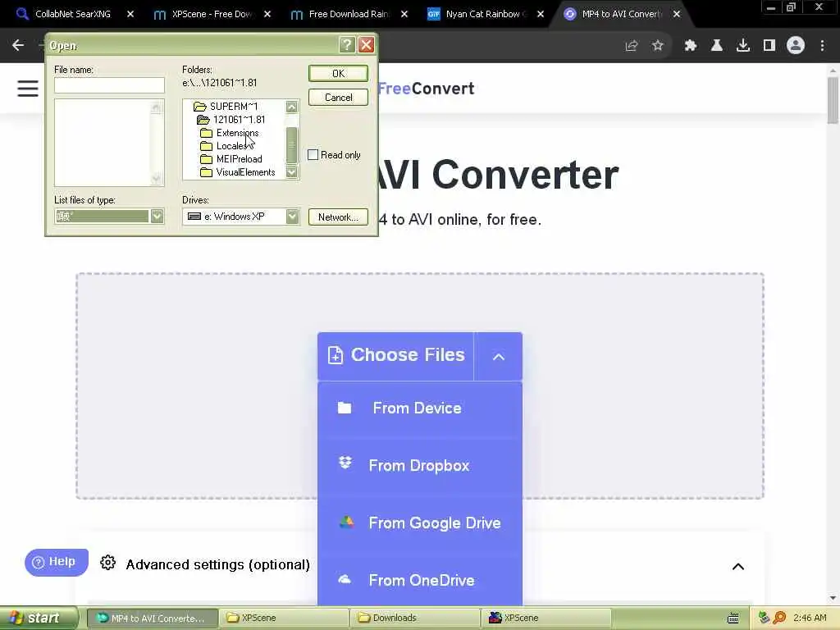Click the OneDrive cloud icon
The height and width of the screenshot is (630, 840).
click(345, 580)
